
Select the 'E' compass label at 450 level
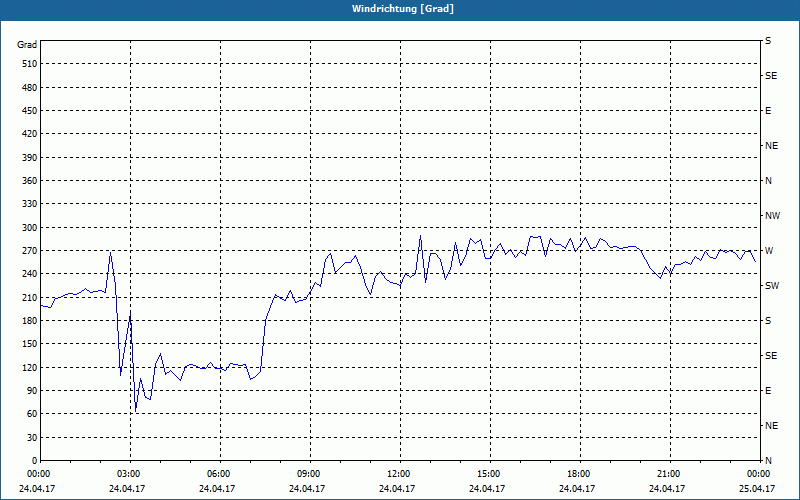tap(768, 111)
